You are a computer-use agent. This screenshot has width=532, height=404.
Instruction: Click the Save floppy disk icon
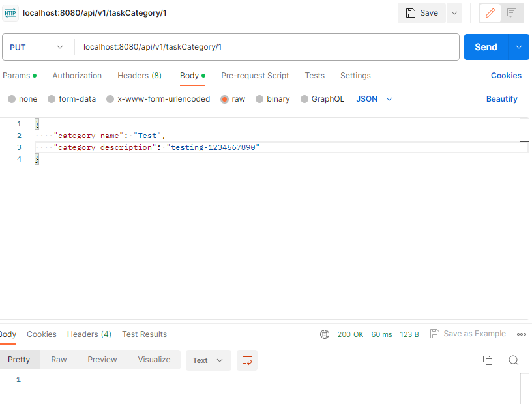coord(411,13)
